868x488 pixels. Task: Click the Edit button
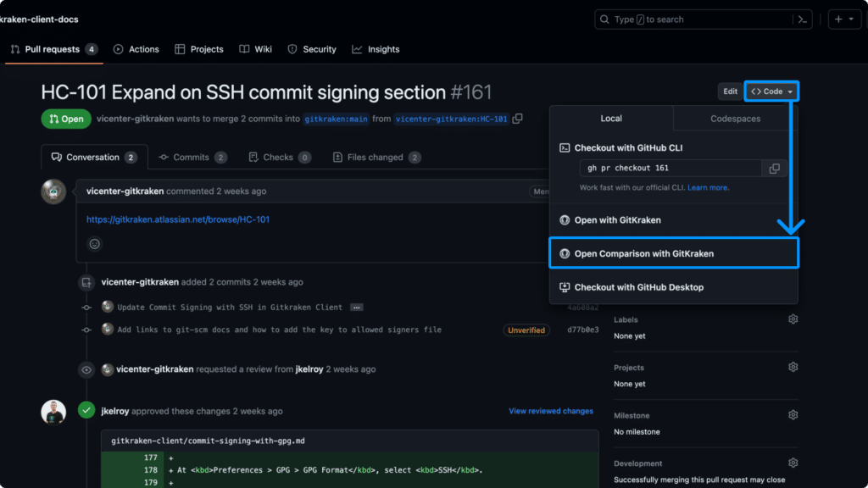point(729,91)
